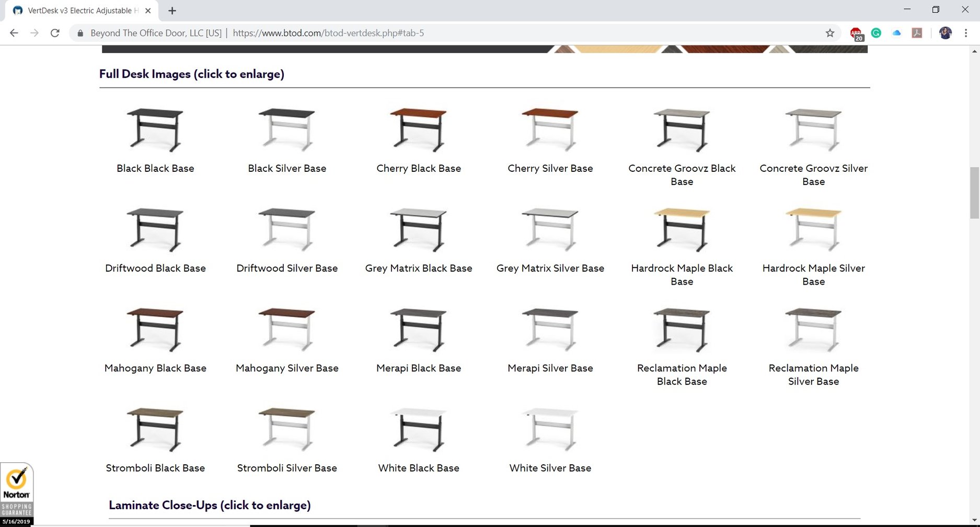980x527 pixels.
Task: Click the Norton Shopping Guarantee badge
Action: click(17, 491)
